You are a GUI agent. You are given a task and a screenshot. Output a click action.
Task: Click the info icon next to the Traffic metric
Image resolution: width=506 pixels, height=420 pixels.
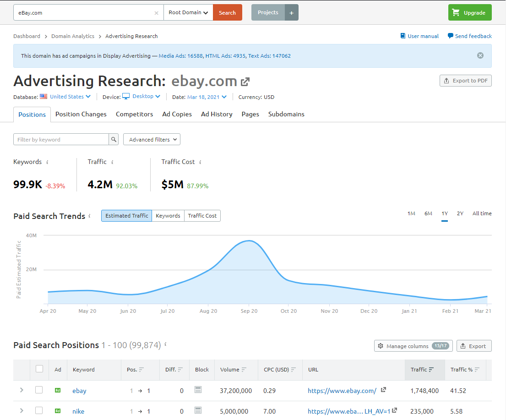click(112, 163)
